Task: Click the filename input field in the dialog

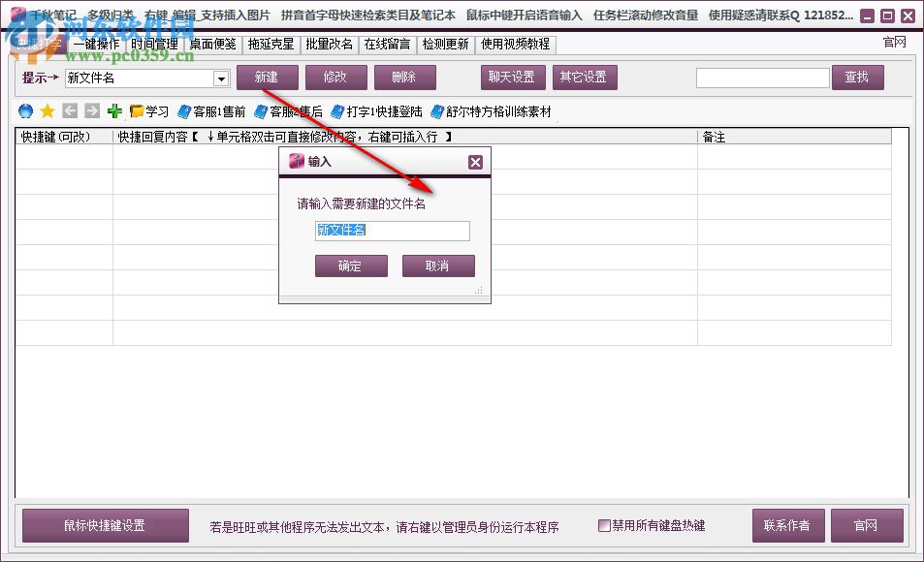Action: point(392,231)
